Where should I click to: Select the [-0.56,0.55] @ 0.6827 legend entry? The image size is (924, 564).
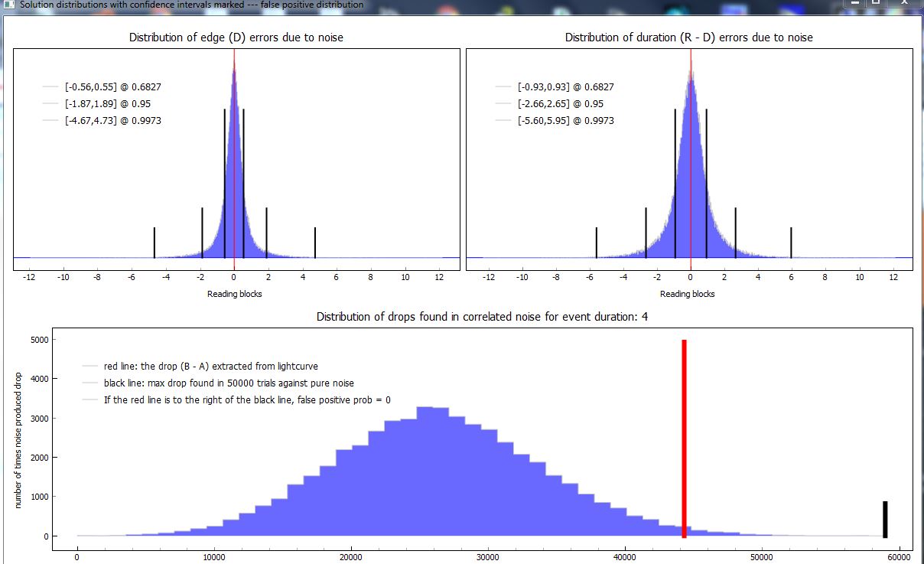click(x=112, y=87)
